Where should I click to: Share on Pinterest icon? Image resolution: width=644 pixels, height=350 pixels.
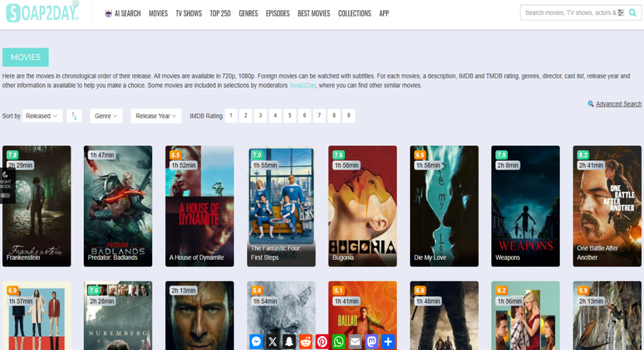click(322, 341)
